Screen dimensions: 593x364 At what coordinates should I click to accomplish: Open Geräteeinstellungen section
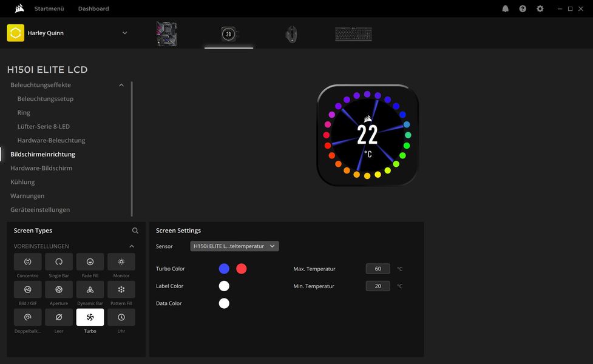(40, 210)
